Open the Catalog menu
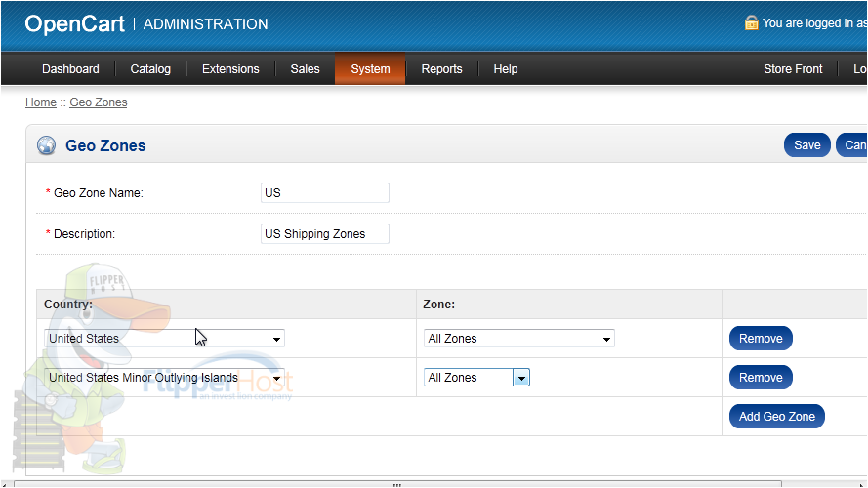 (150, 69)
